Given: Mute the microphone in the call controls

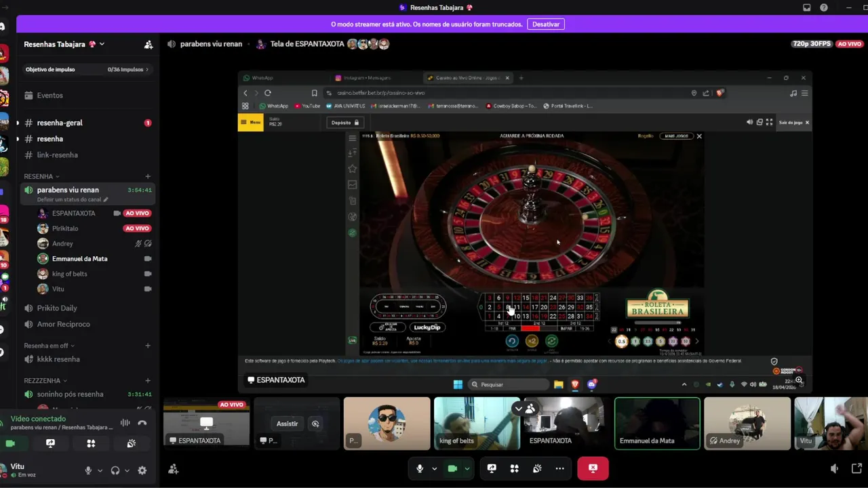Looking at the screenshot, I should click(420, 468).
